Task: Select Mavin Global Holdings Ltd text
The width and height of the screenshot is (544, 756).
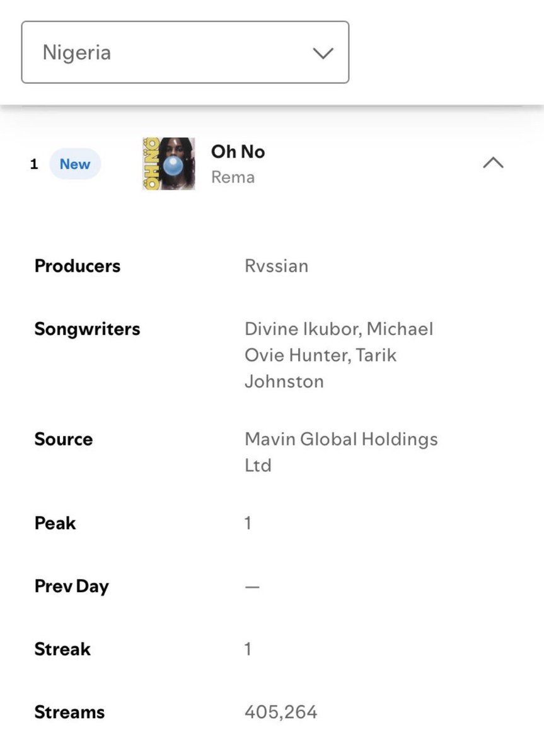Action: point(341,452)
